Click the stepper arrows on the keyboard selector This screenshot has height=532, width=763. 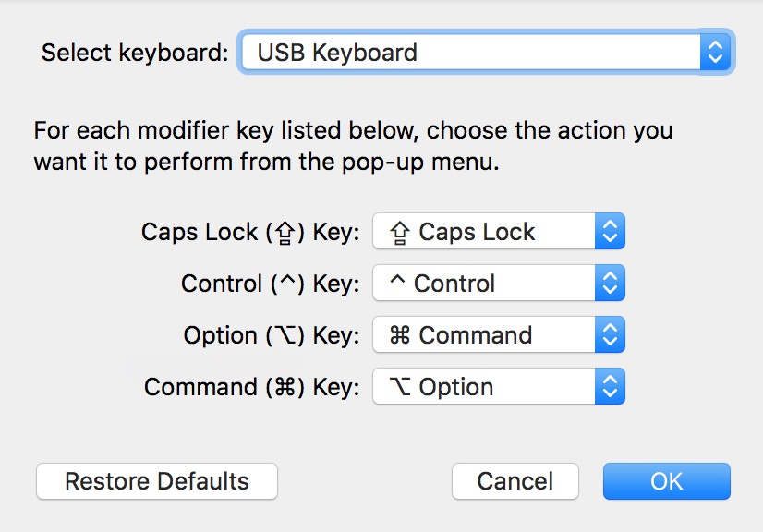pyautogui.click(x=716, y=53)
